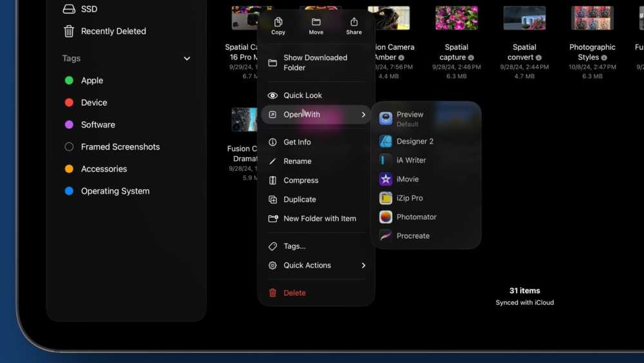Screen dimensions: 644x363
Task: Click the Recently Deleted trash icon
Action: click(69, 31)
